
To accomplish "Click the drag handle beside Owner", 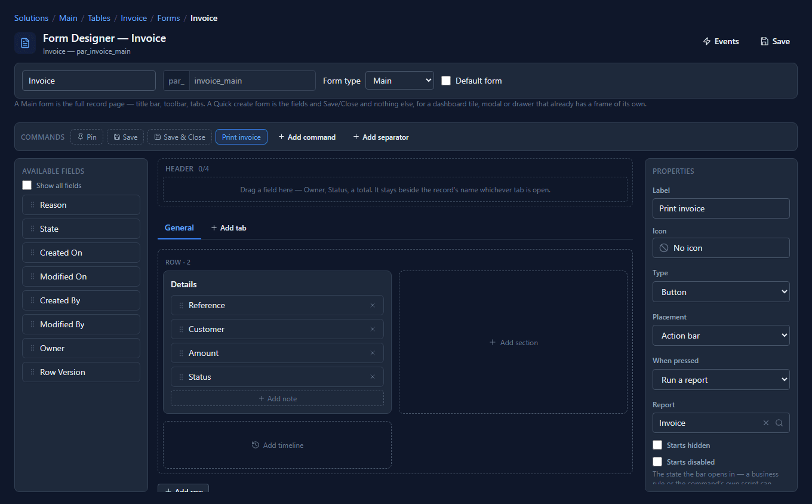I will 32,348.
